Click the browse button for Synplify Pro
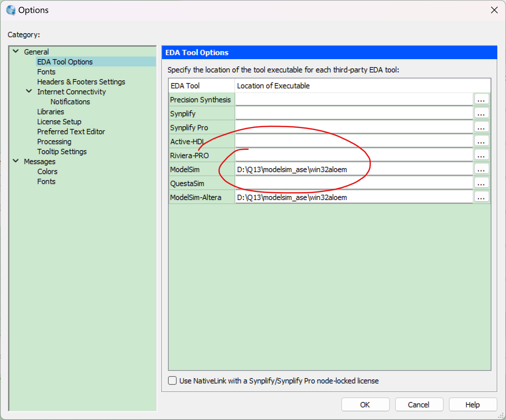 click(481, 127)
